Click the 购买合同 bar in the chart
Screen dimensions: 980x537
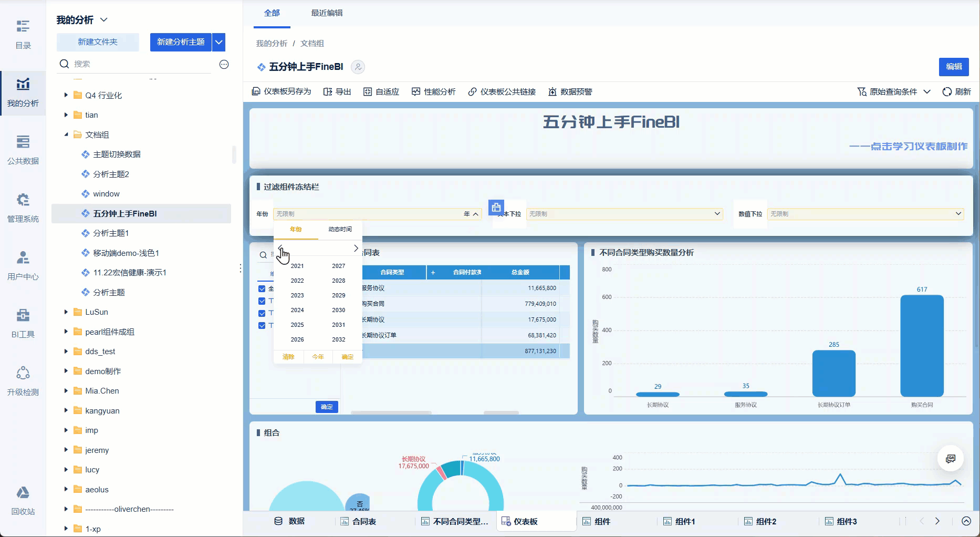pos(922,346)
